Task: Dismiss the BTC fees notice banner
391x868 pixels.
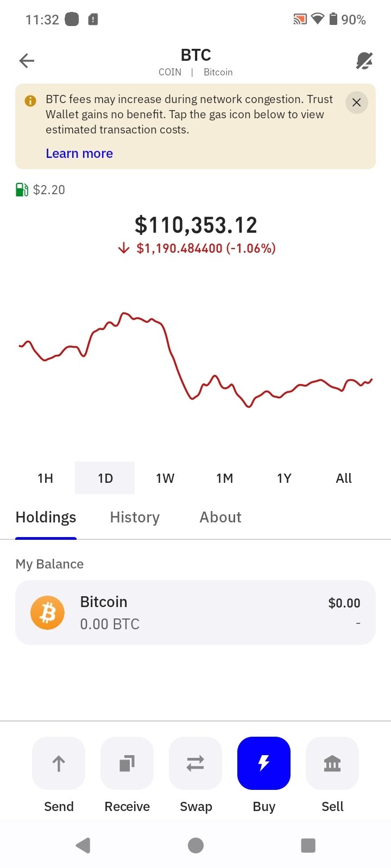Action: pos(356,103)
